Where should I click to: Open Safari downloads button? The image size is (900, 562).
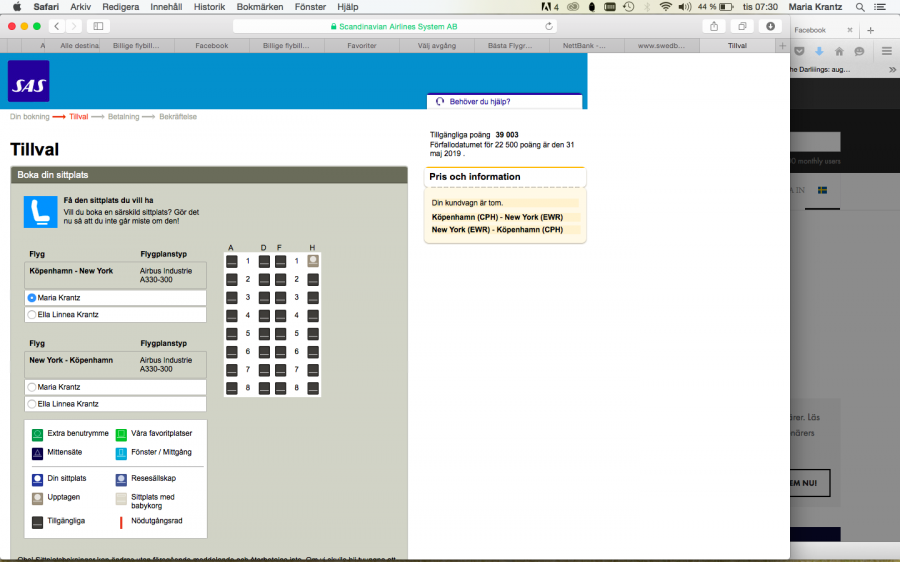tap(770, 26)
